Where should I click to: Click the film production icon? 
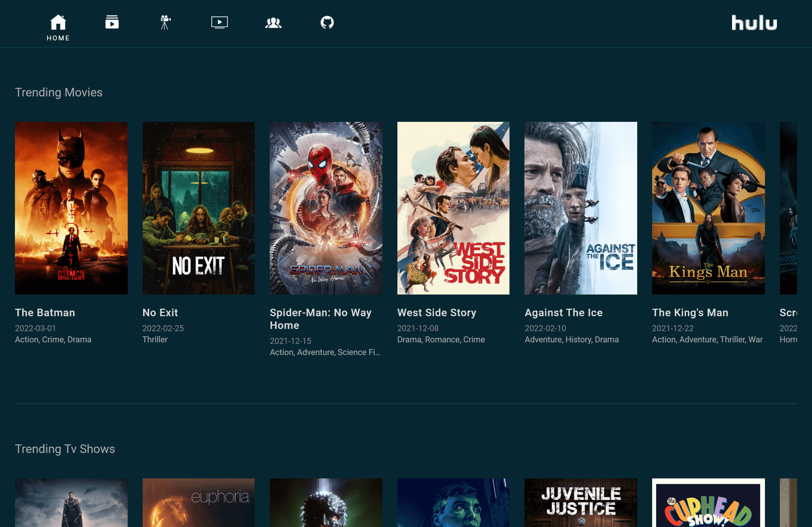pyautogui.click(x=166, y=22)
